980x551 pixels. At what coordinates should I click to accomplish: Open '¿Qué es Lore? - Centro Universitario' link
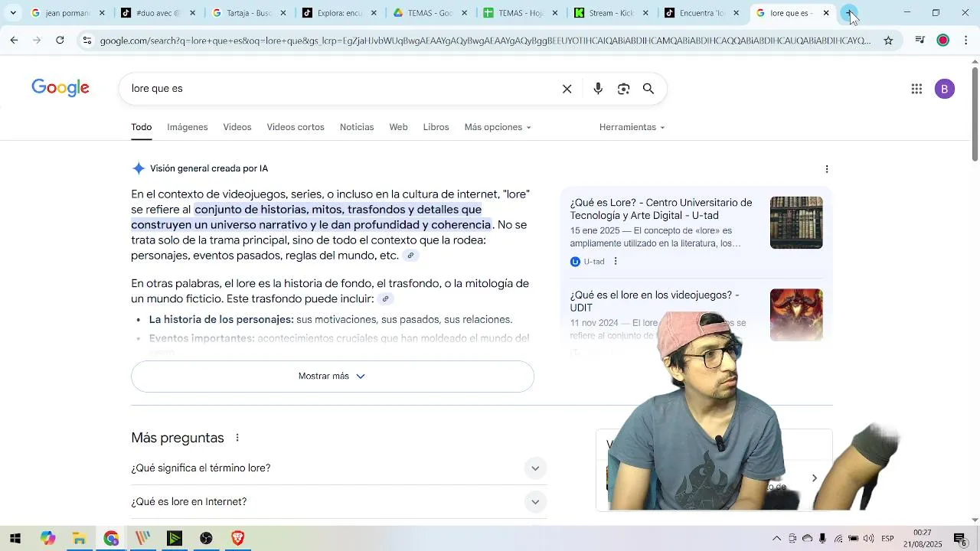(x=661, y=209)
